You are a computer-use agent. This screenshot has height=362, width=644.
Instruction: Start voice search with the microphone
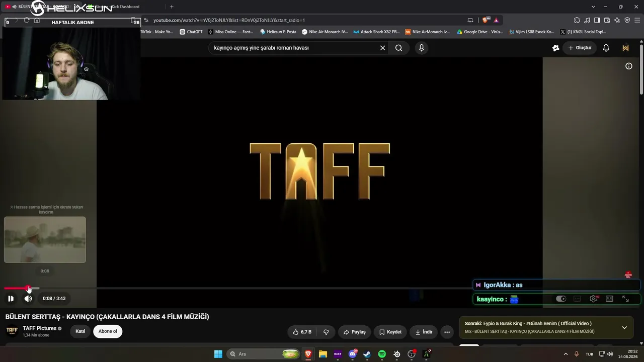coord(422,48)
